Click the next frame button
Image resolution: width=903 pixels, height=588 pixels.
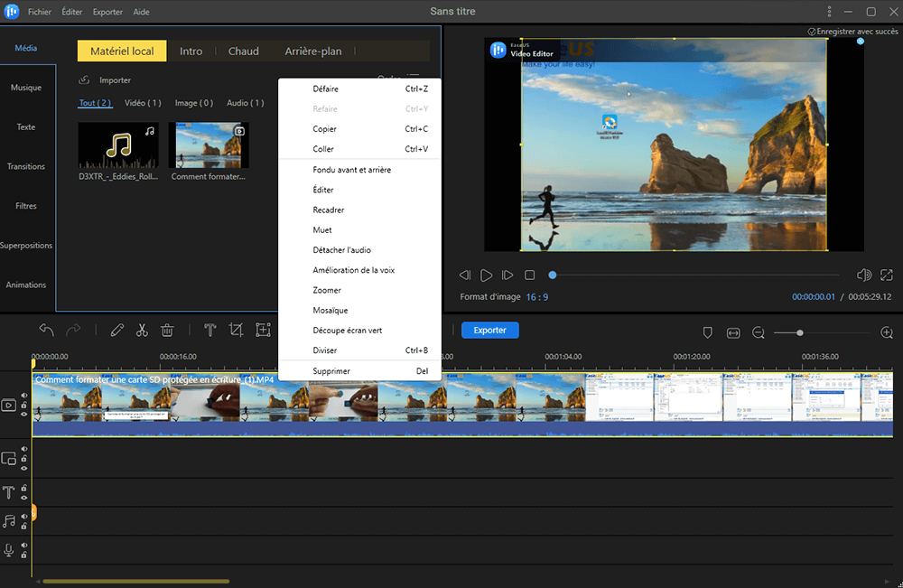507,275
